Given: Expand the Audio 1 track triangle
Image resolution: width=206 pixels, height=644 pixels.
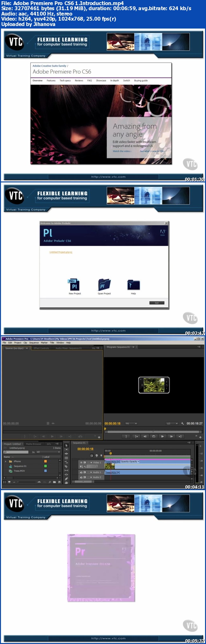Looking at the screenshot, I should pos(91,472).
